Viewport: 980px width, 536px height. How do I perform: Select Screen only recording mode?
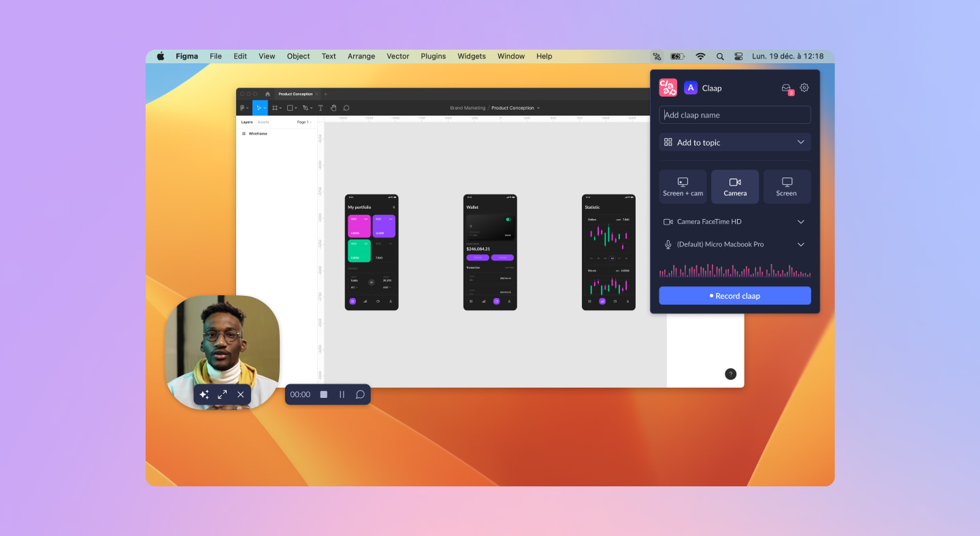coord(787,187)
